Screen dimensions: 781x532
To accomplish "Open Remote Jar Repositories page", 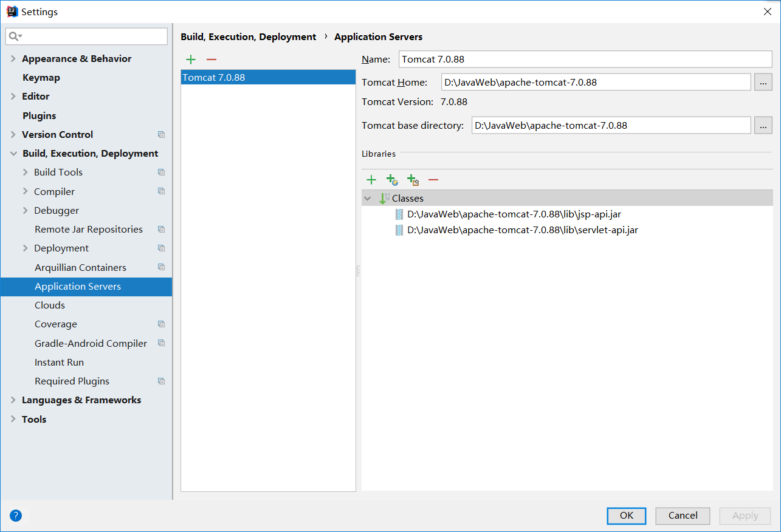I will pyautogui.click(x=89, y=230).
